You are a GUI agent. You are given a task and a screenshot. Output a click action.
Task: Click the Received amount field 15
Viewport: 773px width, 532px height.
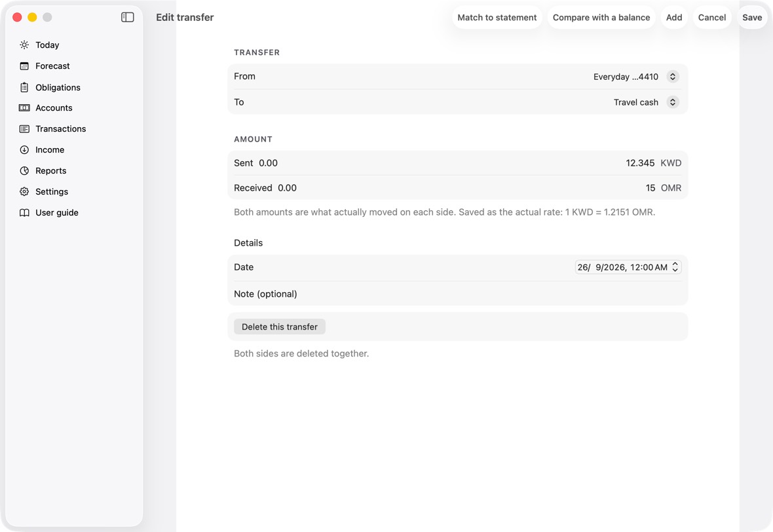650,188
